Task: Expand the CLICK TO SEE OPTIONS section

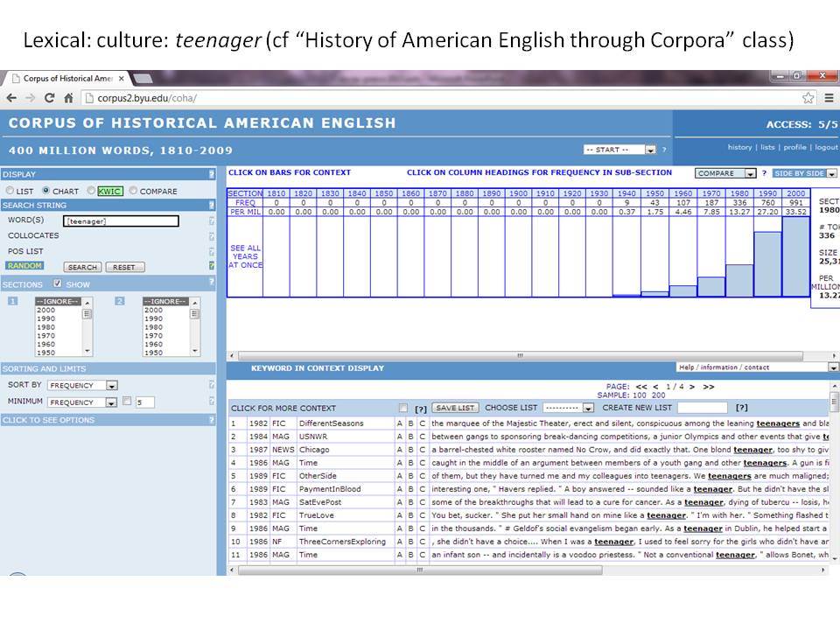Action: [x=49, y=420]
